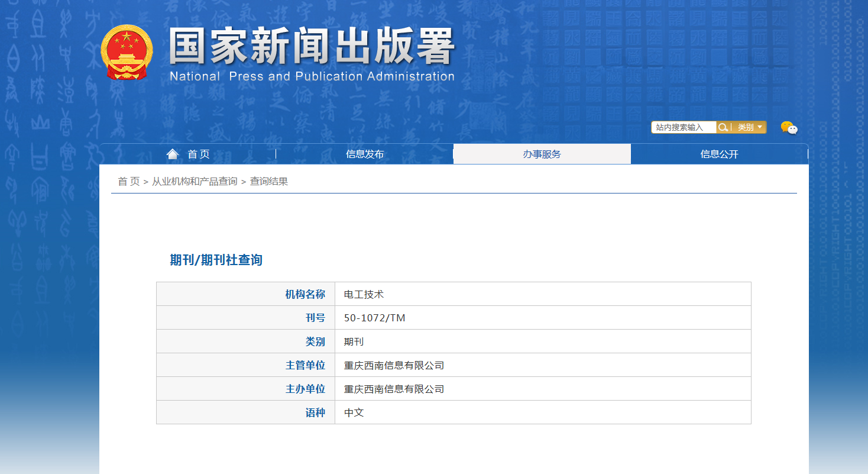
Task: Select the 办事服务 tab
Action: point(542,153)
